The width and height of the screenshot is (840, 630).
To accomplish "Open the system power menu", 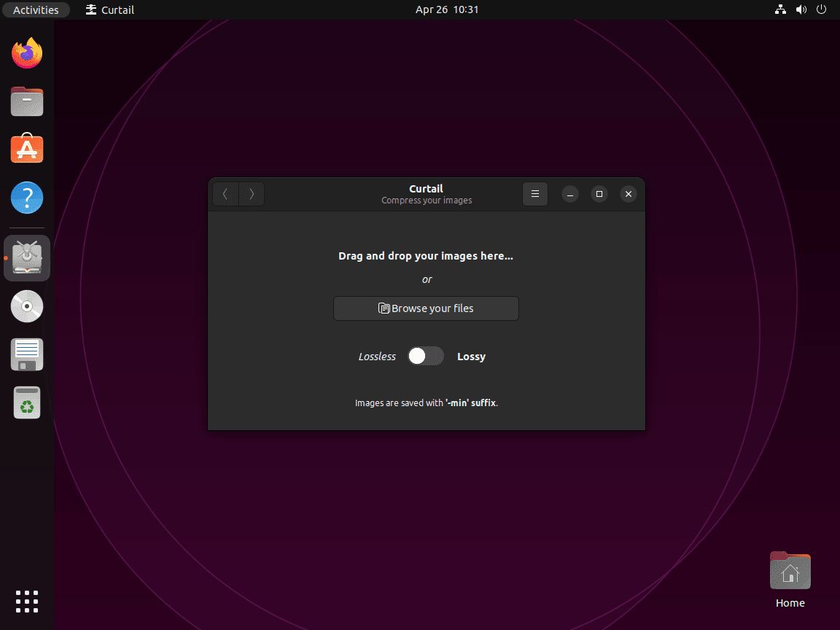I will point(821,9).
